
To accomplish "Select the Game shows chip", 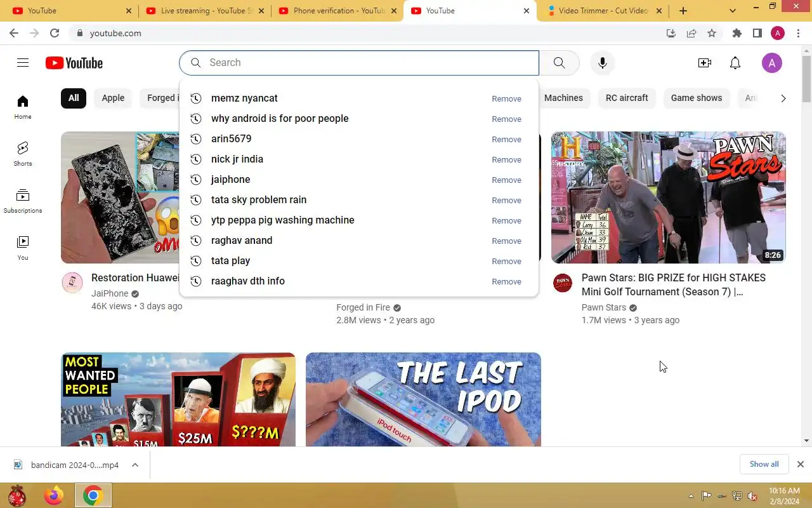I will coord(697,98).
